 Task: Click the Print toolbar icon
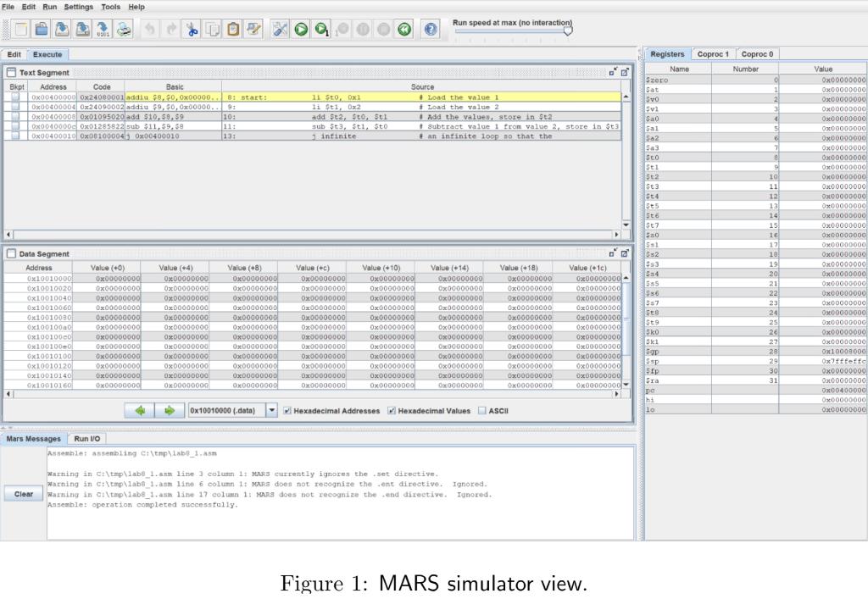[124, 29]
